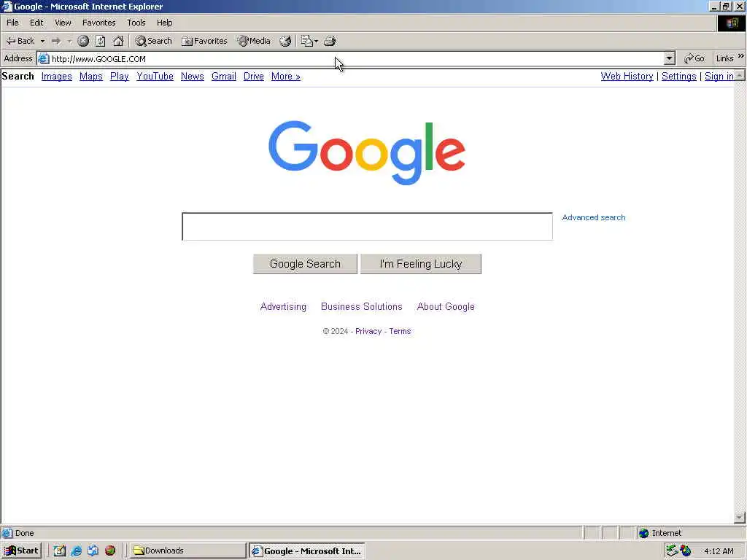Refresh the page using the Refresh icon
The width and height of the screenshot is (747, 560).
pyautogui.click(x=101, y=41)
